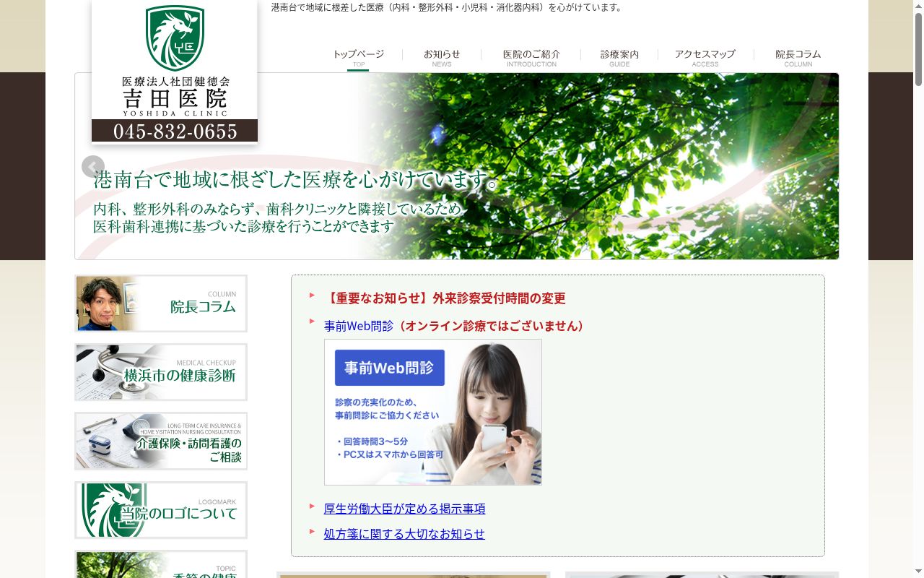Open 院長コラム in top navigation
The height and width of the screenshot is (578, 924).
[x=798, y=59]
